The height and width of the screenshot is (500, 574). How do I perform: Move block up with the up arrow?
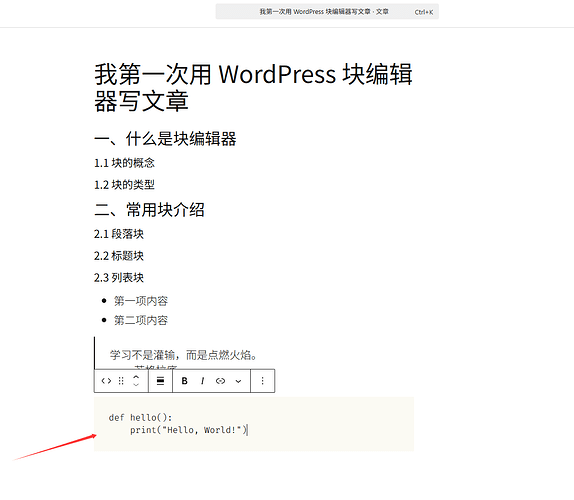[136, 377]
